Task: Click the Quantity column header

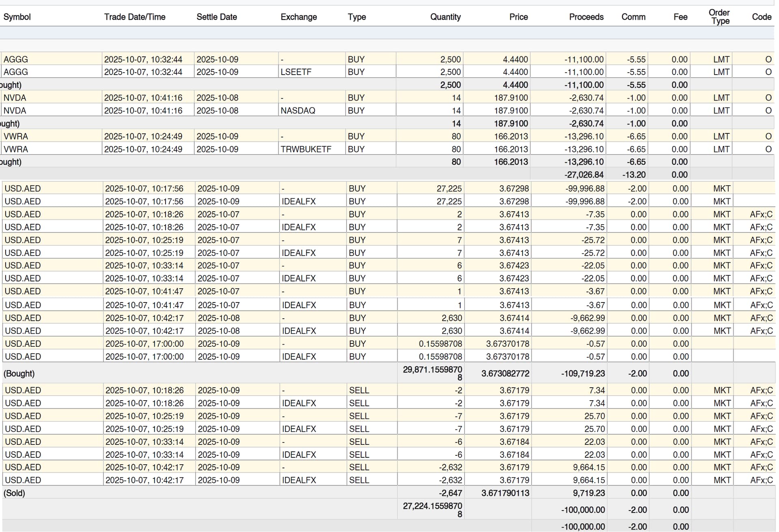Action: (445, 17)
